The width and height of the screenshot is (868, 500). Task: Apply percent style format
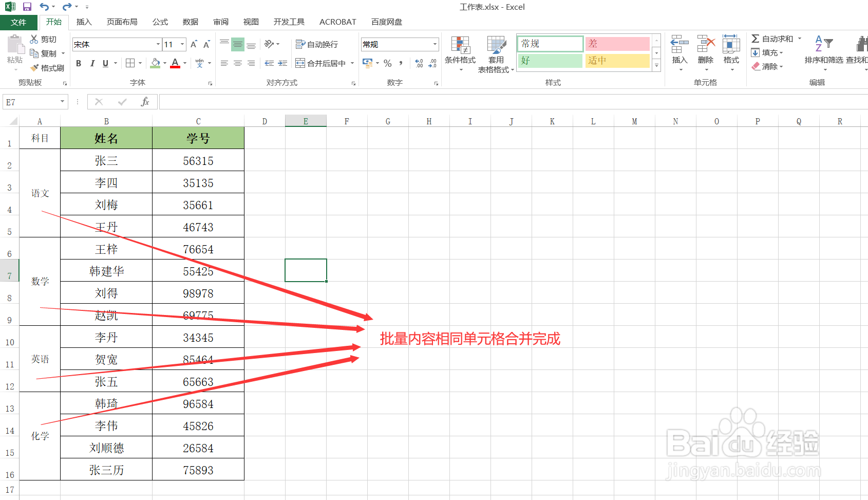(388, 63)
